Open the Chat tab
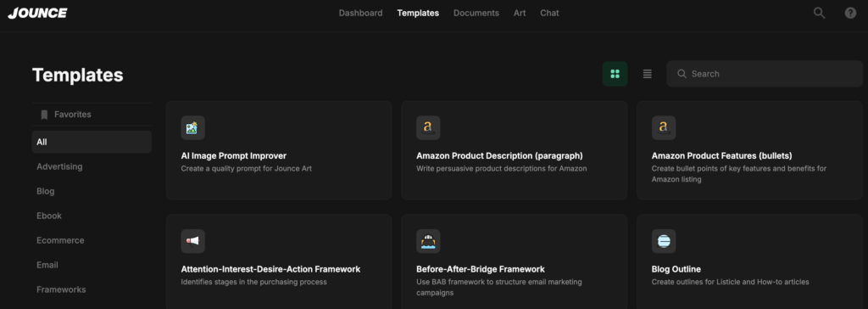This screenshot has height=309, width=868. click(x=549, y=13)
